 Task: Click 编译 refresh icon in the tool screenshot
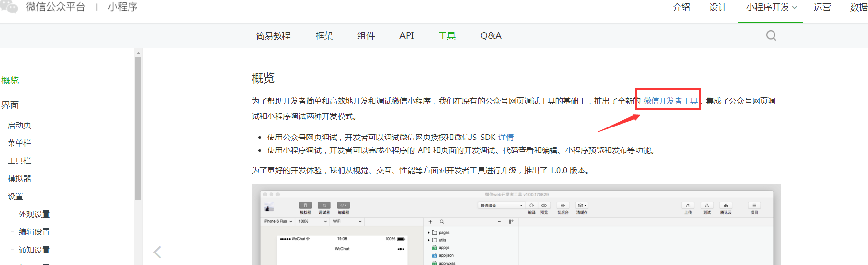tap(531, 205)
